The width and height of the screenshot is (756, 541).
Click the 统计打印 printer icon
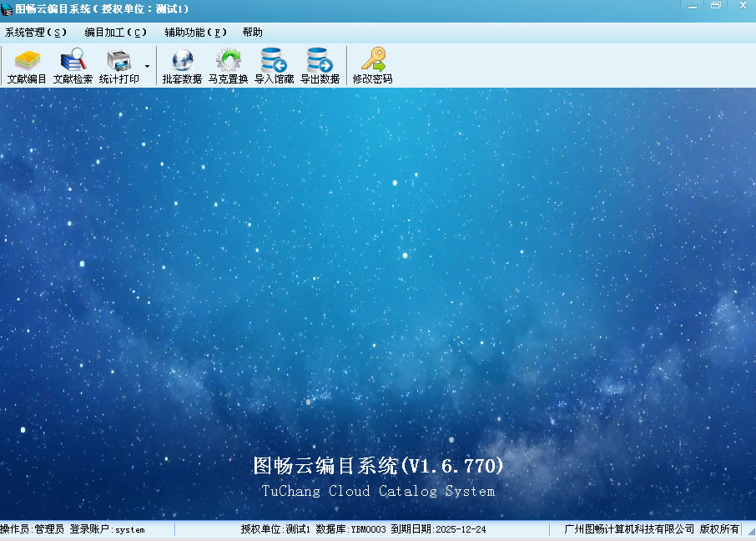118,66
